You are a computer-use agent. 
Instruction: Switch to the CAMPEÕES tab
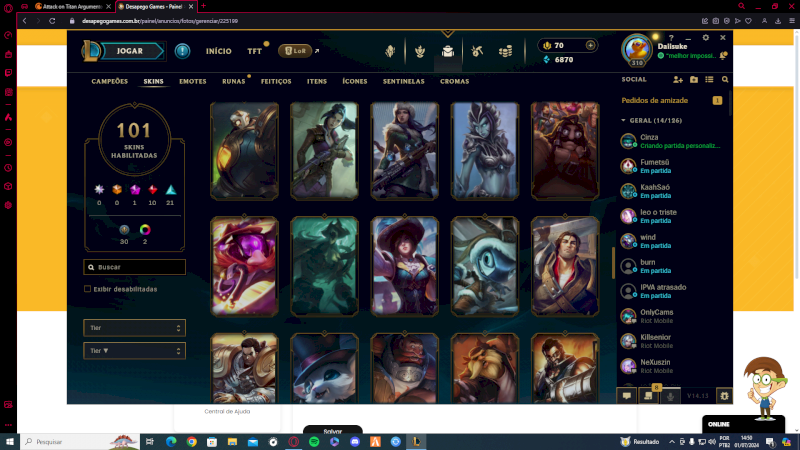[x=110, y=81]
